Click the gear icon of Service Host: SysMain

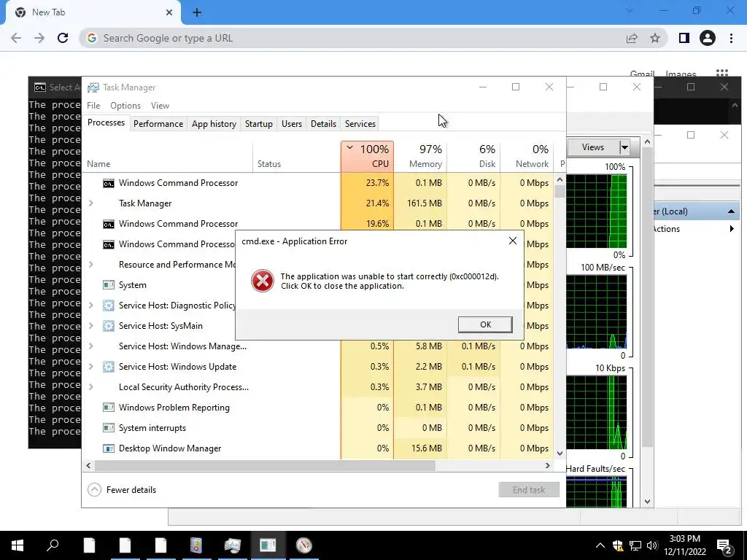(109, 326)
